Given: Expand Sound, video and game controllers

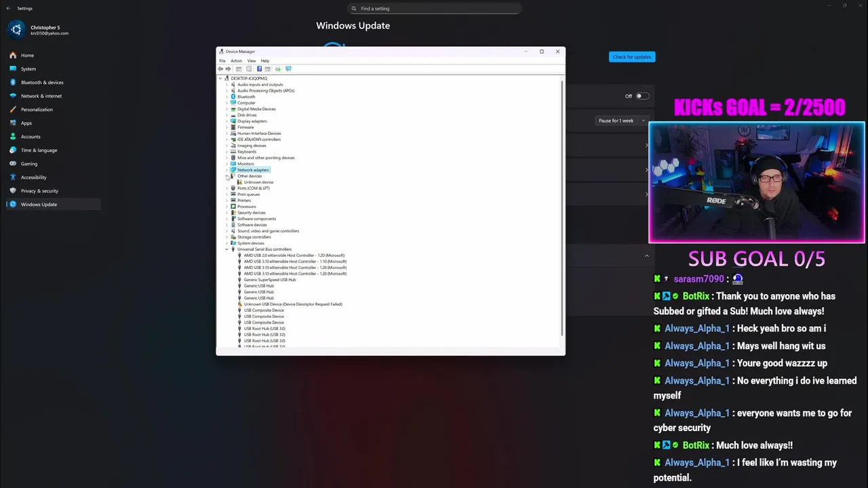Looking at the screenshot, I should pos(226,231).
